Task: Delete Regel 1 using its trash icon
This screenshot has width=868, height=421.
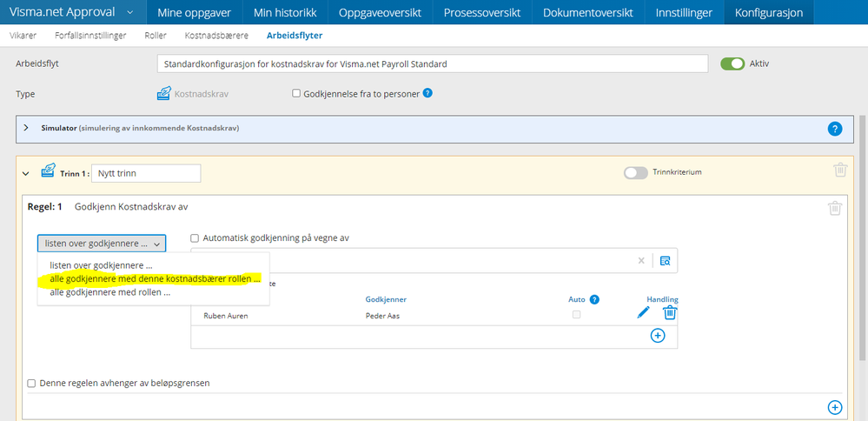Action: pos(835,208)
